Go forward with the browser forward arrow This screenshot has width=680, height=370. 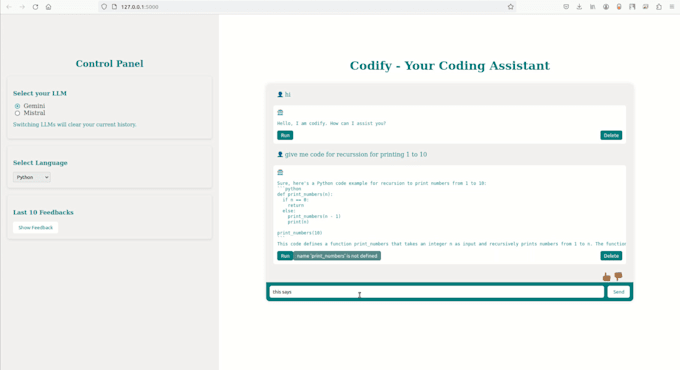pyautogui.click(x=22, y=7)
